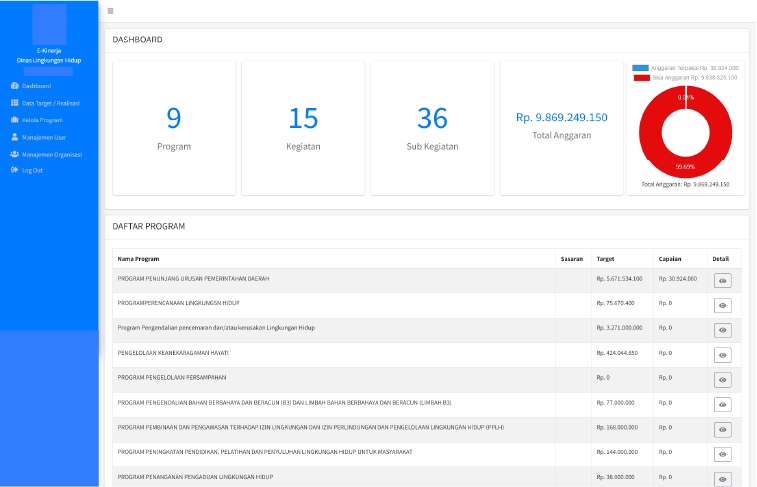Viewport: 757px width, 487px height.
Task: Toggle red Sisa Anggaran legend swatch
Action: (x=642, y=78)
